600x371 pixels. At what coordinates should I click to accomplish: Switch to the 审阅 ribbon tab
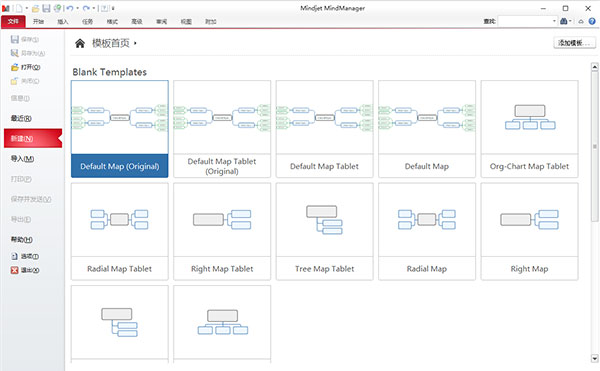pos(161,21)
